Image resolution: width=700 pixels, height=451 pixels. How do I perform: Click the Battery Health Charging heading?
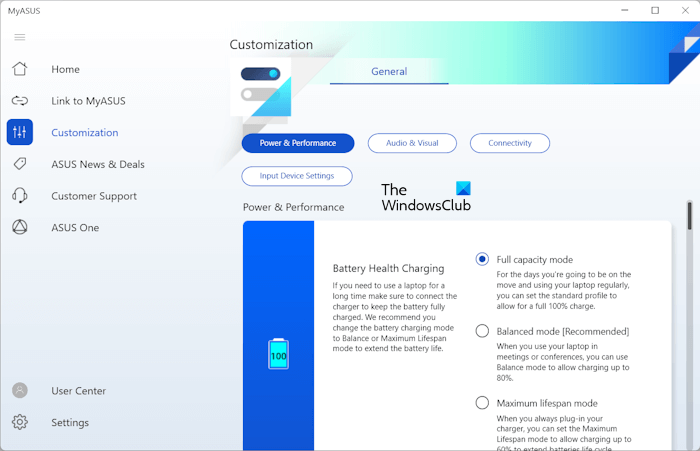click(388, 268)
